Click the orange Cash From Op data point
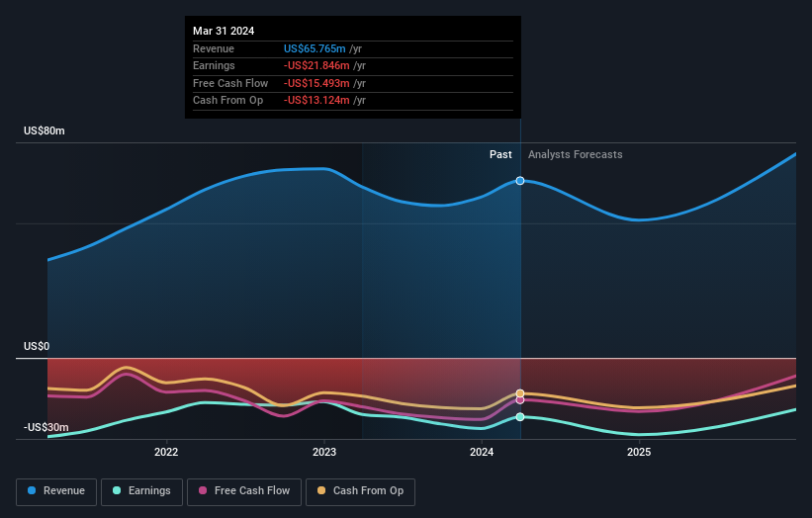 (520, 393)
